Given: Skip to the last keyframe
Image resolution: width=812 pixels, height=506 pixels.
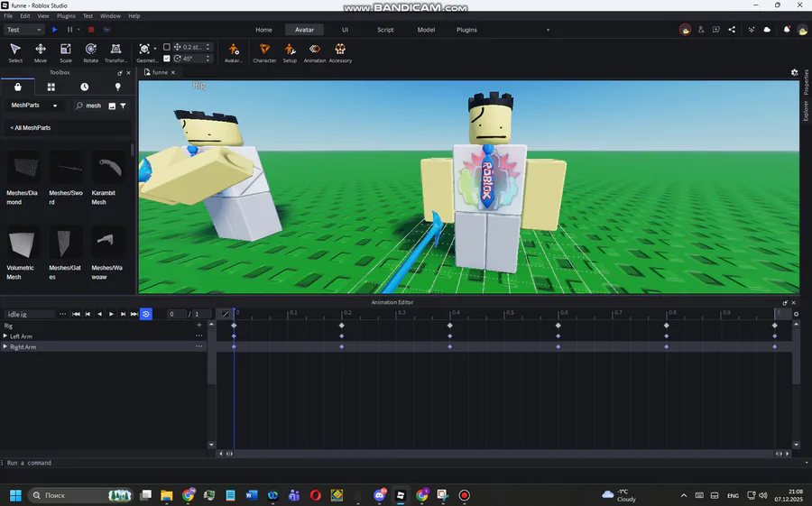Looking at the screenshot, I should (134, 314).
